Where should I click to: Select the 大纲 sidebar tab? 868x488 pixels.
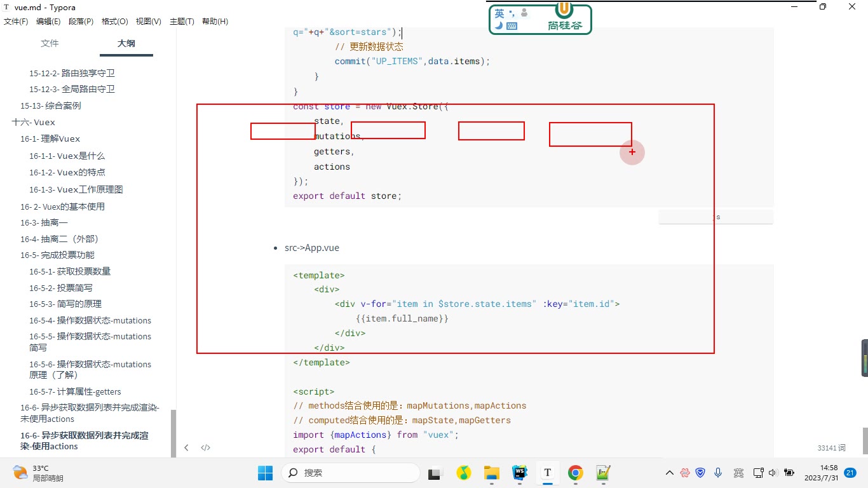tap(126, 43)
